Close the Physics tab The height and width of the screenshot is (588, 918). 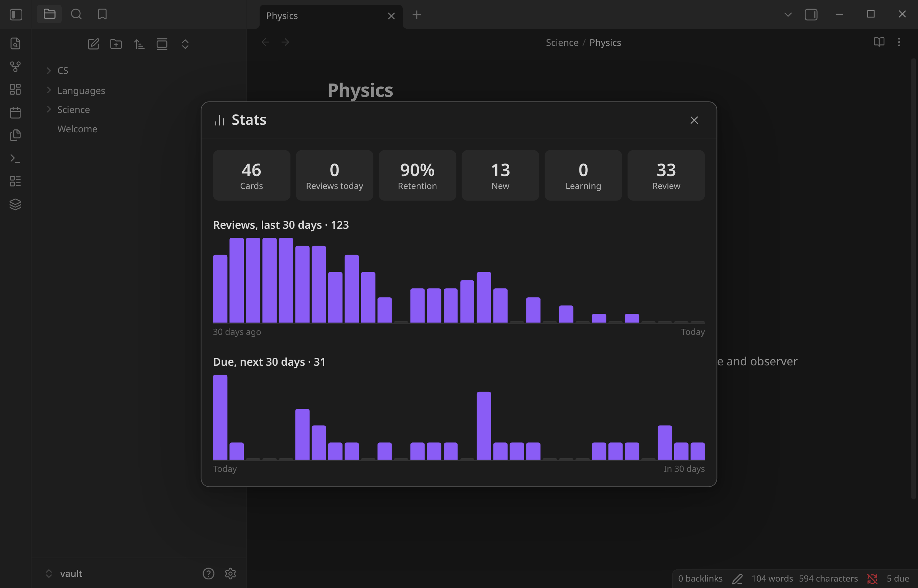391,16
